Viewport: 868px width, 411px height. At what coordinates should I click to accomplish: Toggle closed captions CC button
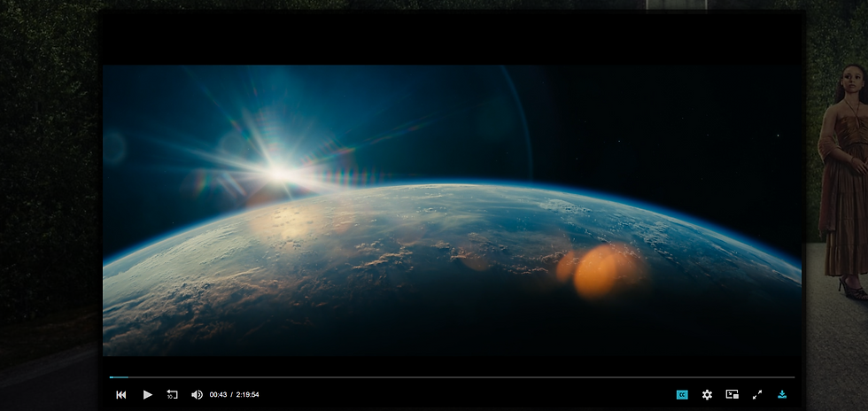tap(682, 395)
